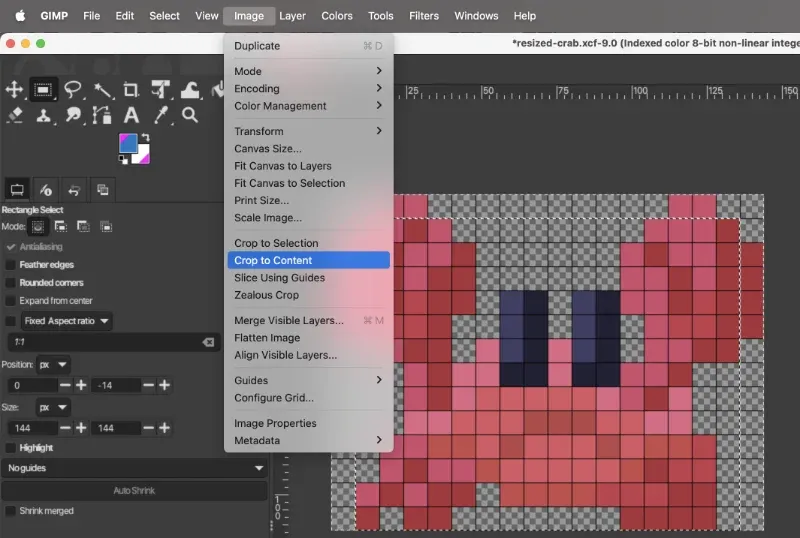Screen dimensions: 800x538
Task: Open the Position unit px dropdown
Action: (53, 364)
